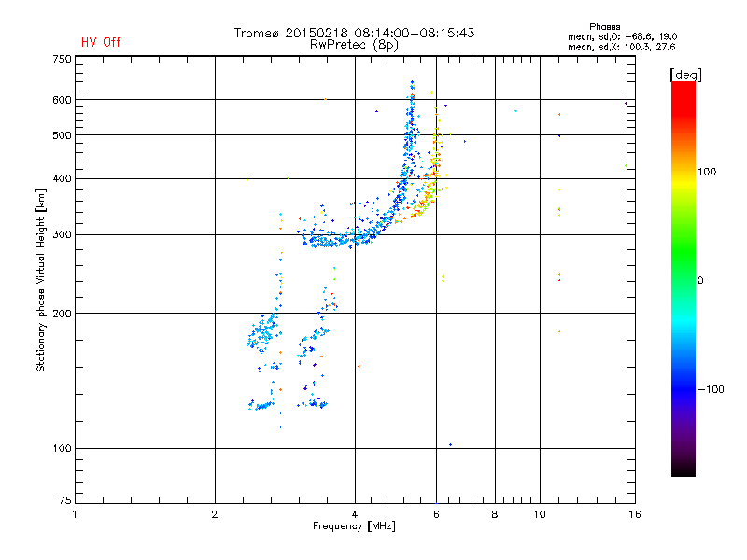Click the '750' height axis label
747x560 pixels.
(x=62, y=60)
